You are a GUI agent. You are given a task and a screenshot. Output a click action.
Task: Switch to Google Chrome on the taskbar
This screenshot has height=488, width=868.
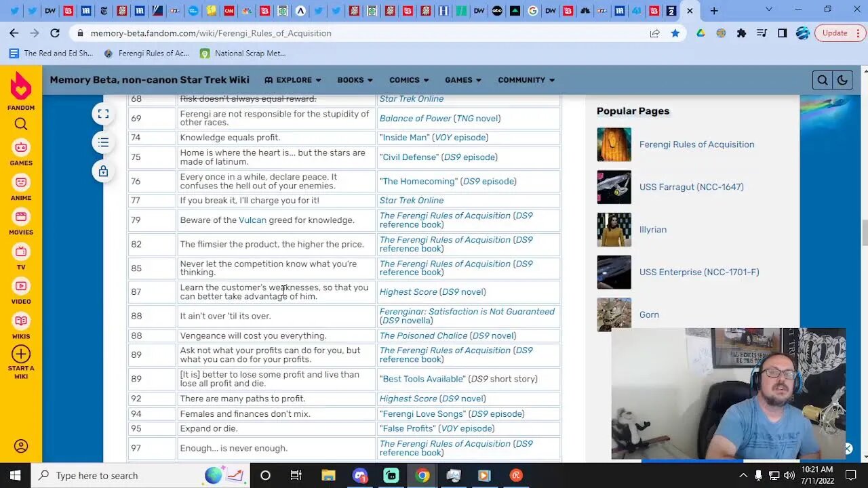pyautogui.click(x=422, y=475)
